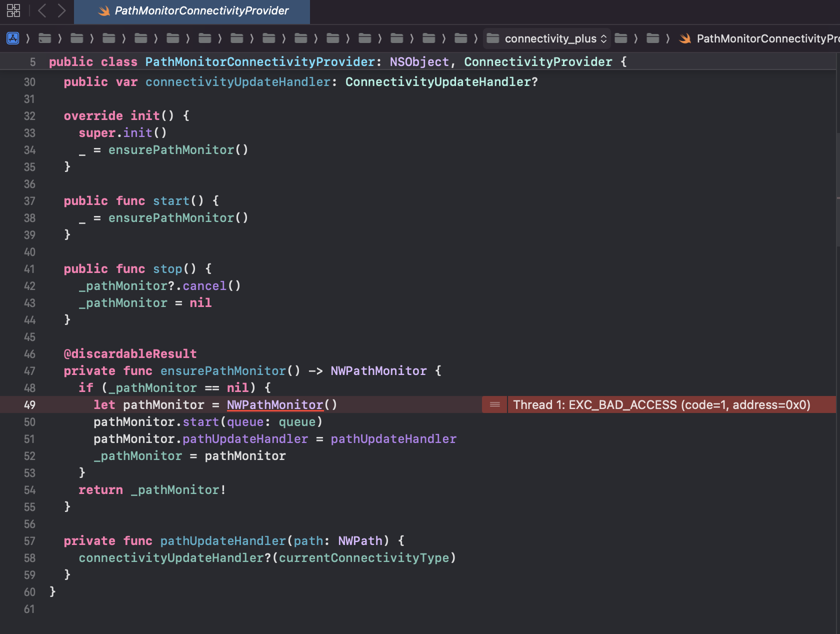The image size is (840, 634).
Task: Click the underlined NWPathMonitor text on line 49
Action: pos(274,405)
